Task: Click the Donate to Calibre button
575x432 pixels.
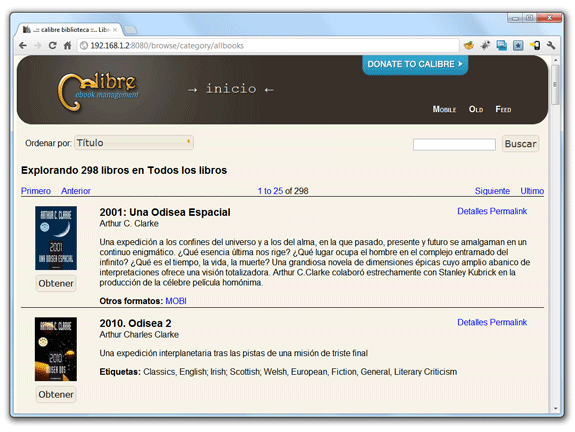Action: [415, 65]
